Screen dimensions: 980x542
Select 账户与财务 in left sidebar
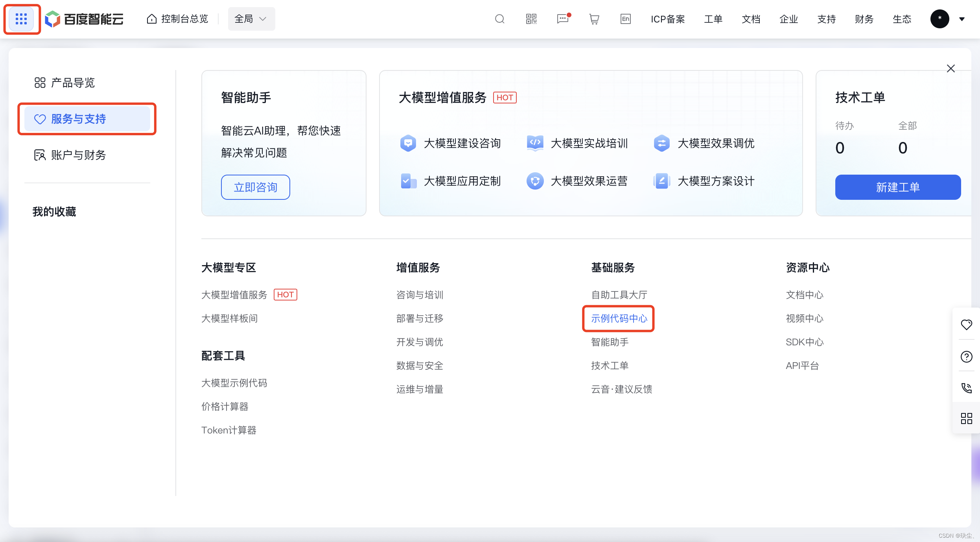[x=70, y=155]
